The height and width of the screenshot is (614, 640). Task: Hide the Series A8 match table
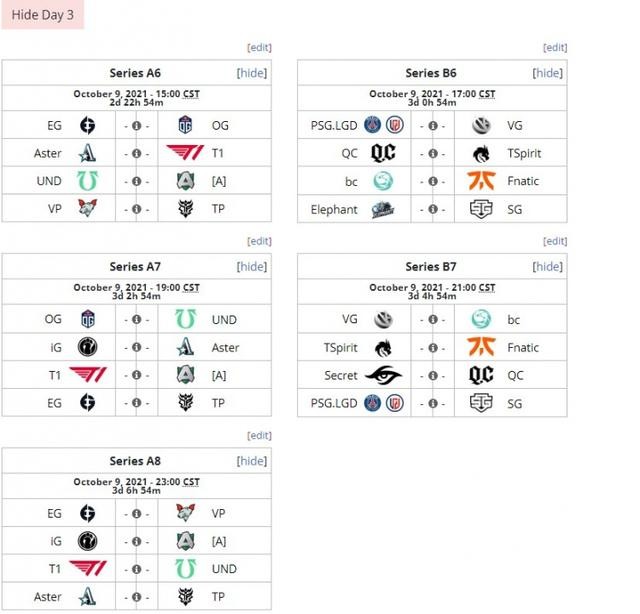pyautogui.click(x=251, y=461)
